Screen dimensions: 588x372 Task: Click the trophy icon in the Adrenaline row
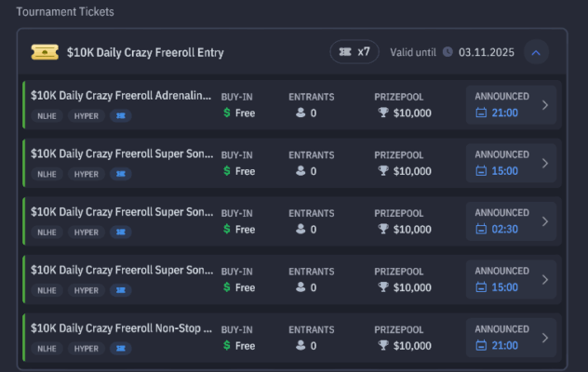point(382,113)
